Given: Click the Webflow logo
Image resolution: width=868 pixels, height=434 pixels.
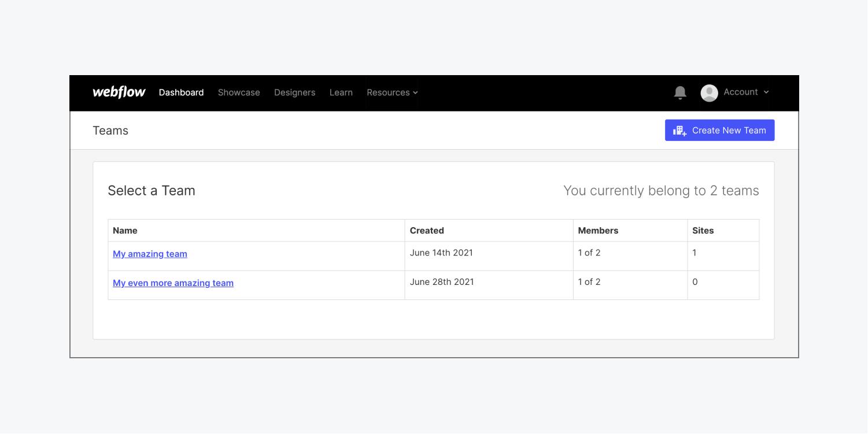Looking at the screenshot, I should pos(119,92).
